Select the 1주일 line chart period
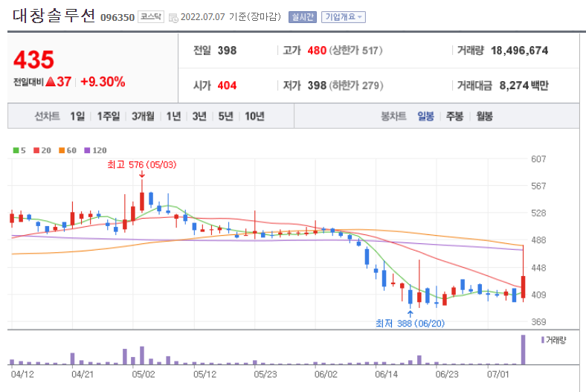 click(x=109, y=116)
